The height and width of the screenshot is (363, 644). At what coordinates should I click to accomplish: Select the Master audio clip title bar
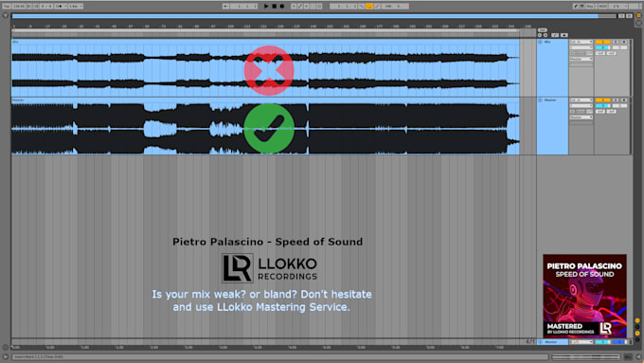click(265, 100)
